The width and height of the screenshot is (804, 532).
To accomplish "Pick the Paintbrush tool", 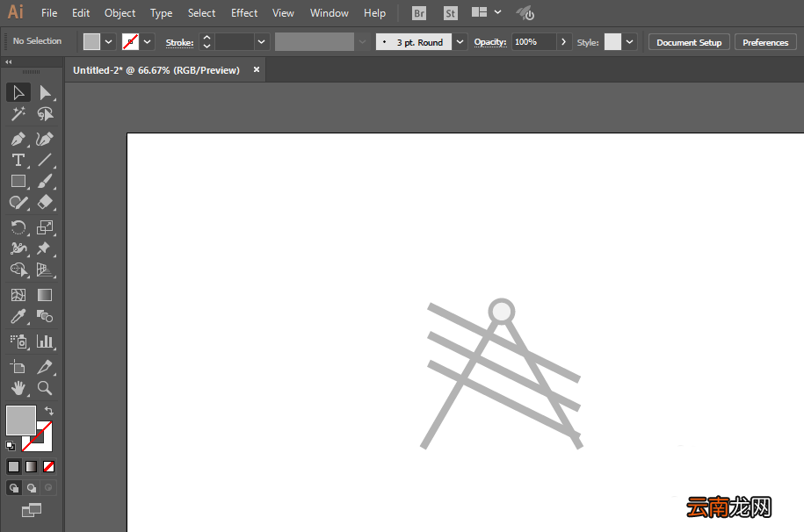I will pyautogui.click(x=45, y=182).
